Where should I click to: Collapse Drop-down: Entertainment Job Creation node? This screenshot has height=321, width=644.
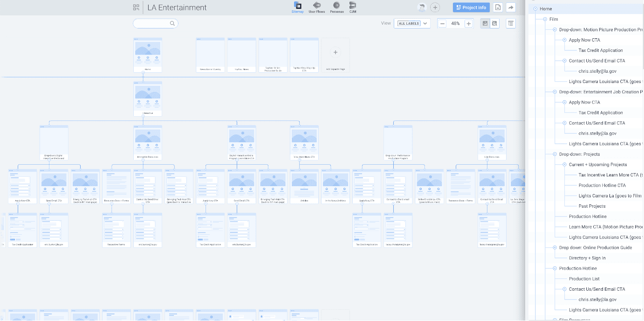tap(555, 92)
